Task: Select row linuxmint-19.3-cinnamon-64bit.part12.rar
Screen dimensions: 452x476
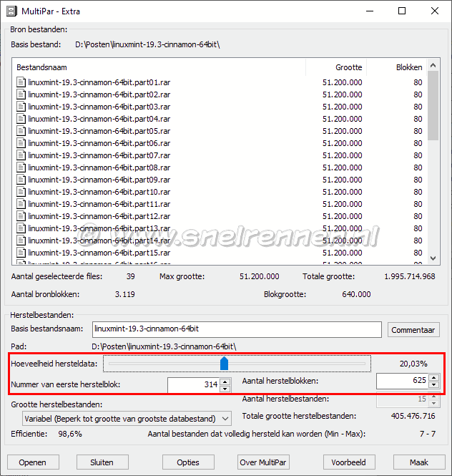Action: (x=220, y=216)
